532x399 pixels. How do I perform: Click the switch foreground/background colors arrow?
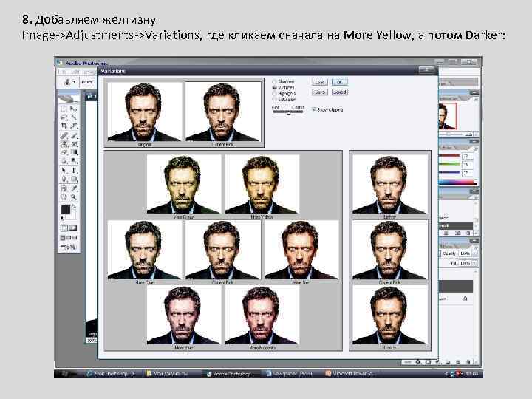74,206
